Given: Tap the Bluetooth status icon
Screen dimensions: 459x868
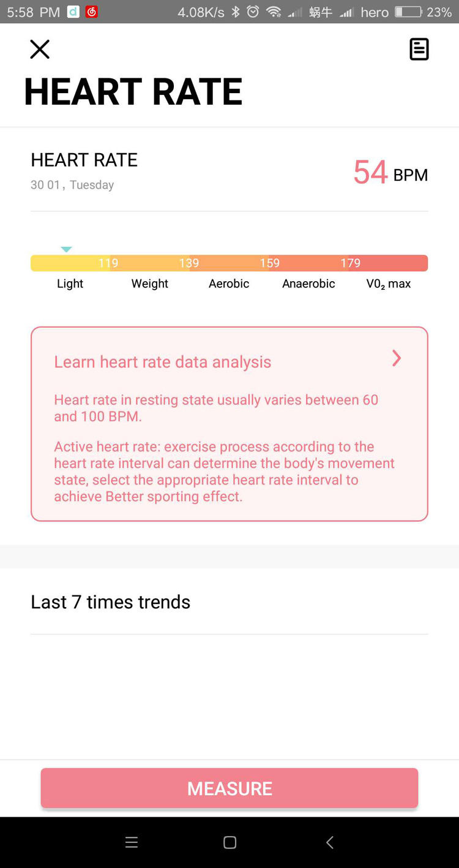Looking at the screenshot, I should pyautogui.click(x=236, y=12).
